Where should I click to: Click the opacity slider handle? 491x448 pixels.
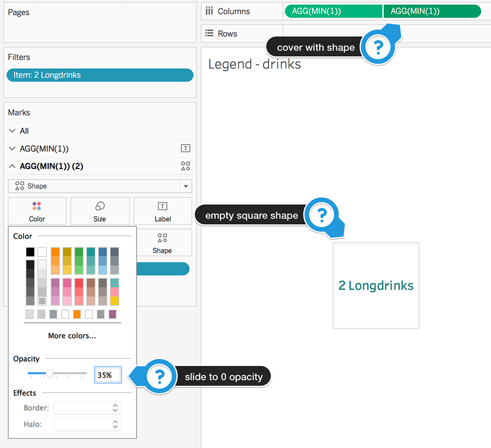(50, 374)
